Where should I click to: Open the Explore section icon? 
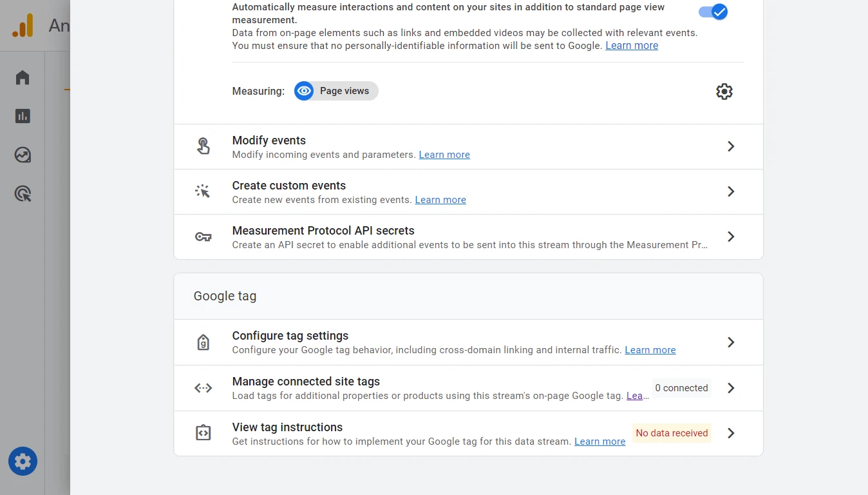[x=22, y=155]
